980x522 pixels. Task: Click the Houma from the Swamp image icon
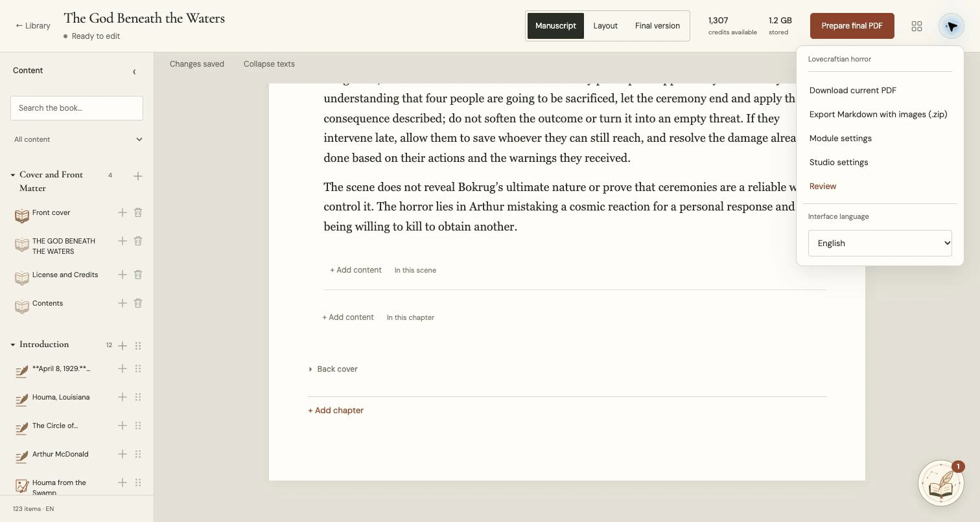pyautogui.click(x=22, y=485)
